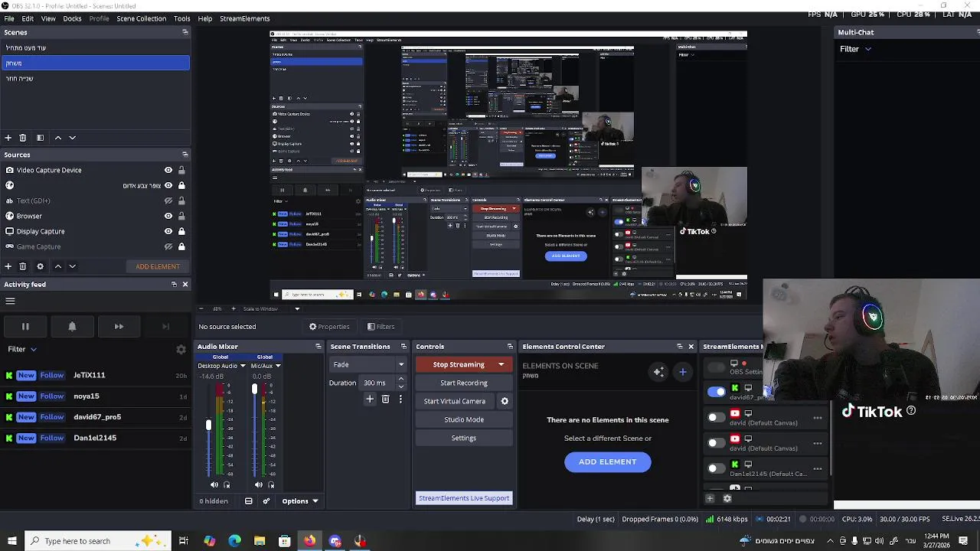Image resolution: width=980 pixels, height=551 pixels.
Task: Show the hidden Text (GDI+) source
Action: click(x=168, y=201)
